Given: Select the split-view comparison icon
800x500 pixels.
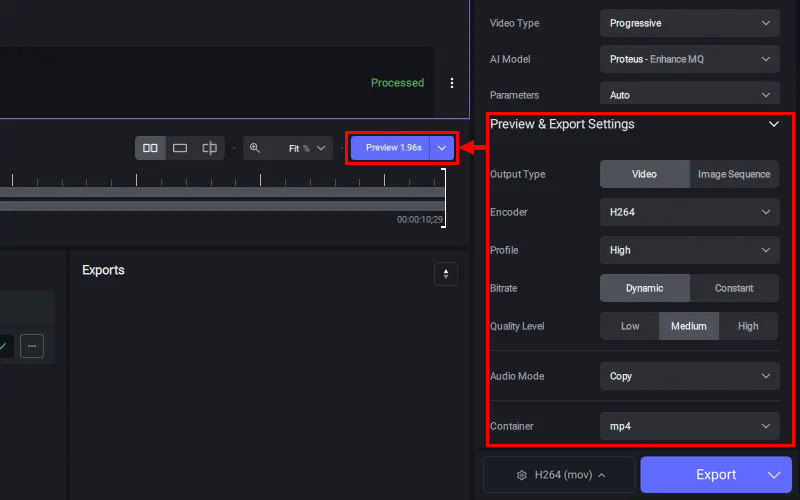Looking at the screenshot, I should click(x=210, y=148).
